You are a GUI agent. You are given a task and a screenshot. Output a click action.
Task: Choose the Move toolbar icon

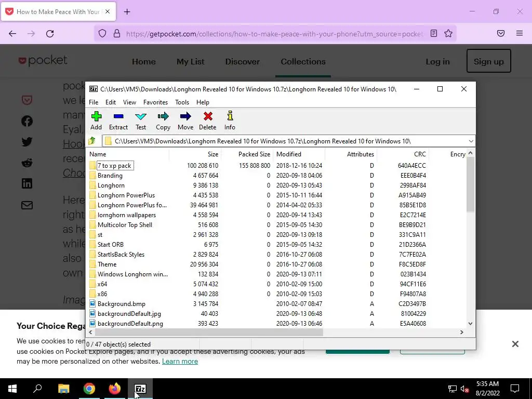(185, 116)
